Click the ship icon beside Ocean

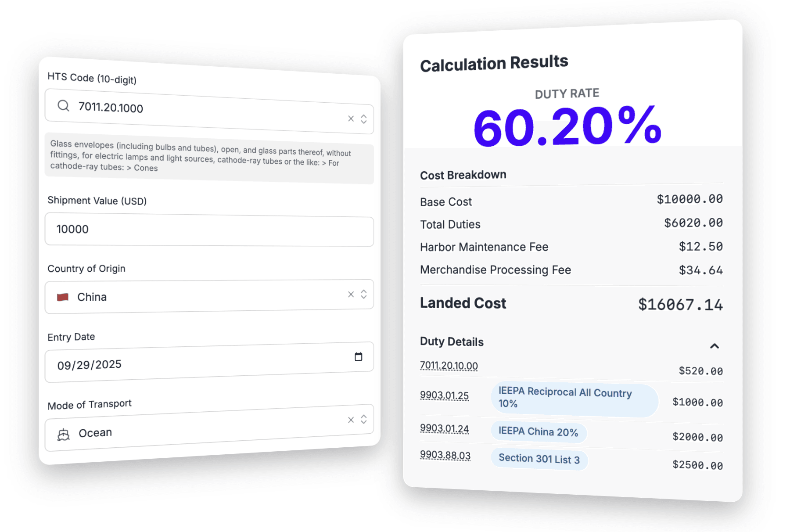coord(64,435)
